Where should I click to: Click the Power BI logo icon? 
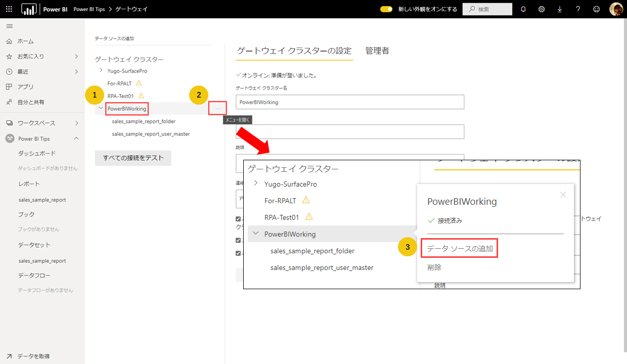coord(29,9)
